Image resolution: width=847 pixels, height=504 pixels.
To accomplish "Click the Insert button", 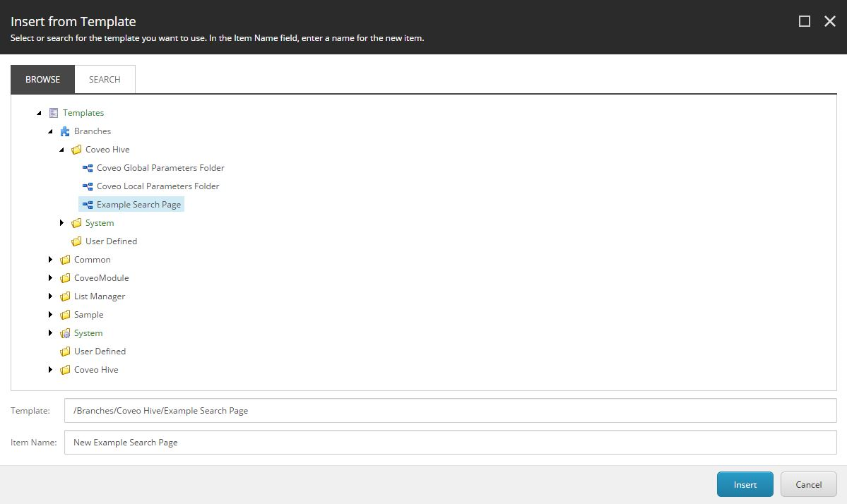I will click(745, 484).
